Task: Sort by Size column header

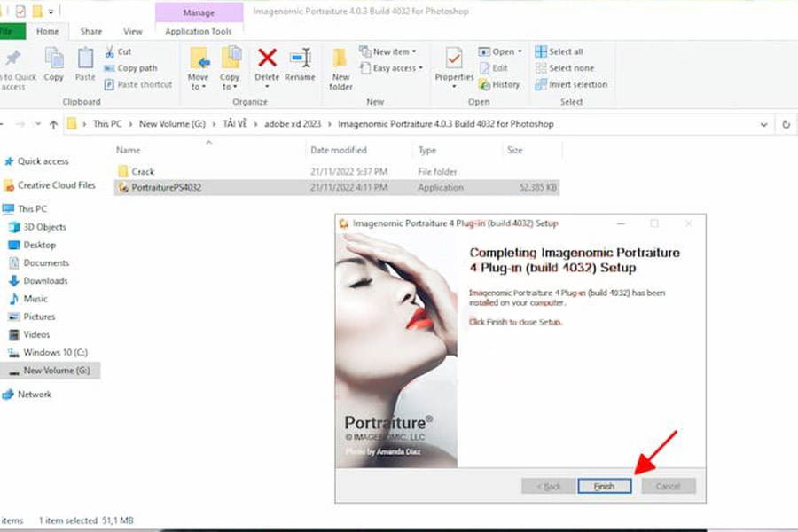Action: [x=514, y=150]
